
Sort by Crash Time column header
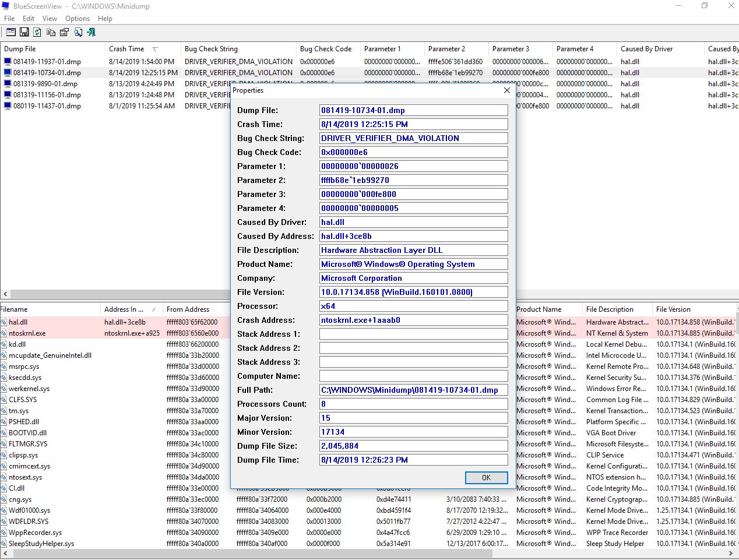pyautogui.click(x=126, y=49)
